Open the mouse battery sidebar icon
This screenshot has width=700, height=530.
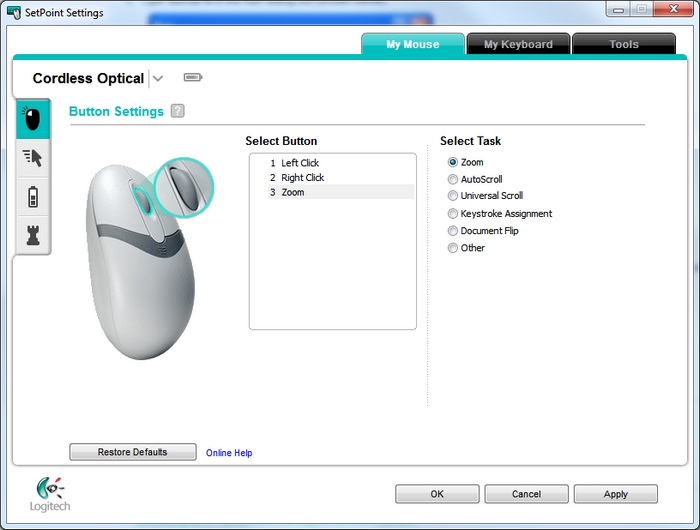33,197
